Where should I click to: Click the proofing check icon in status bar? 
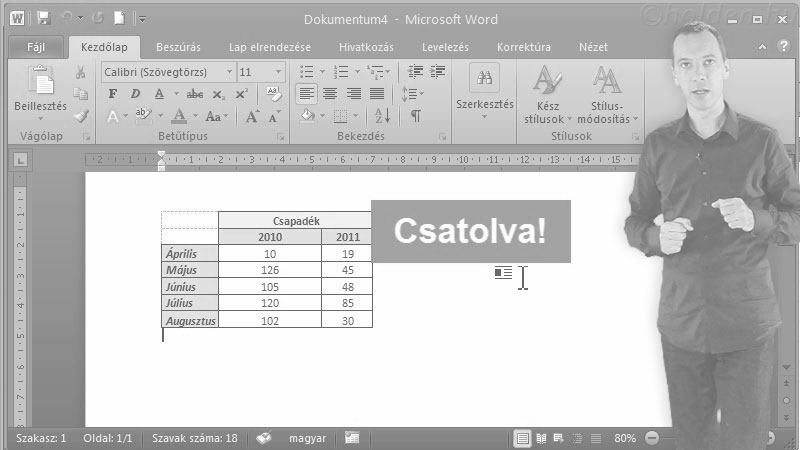pyautogui.click(x=264, y=438)
